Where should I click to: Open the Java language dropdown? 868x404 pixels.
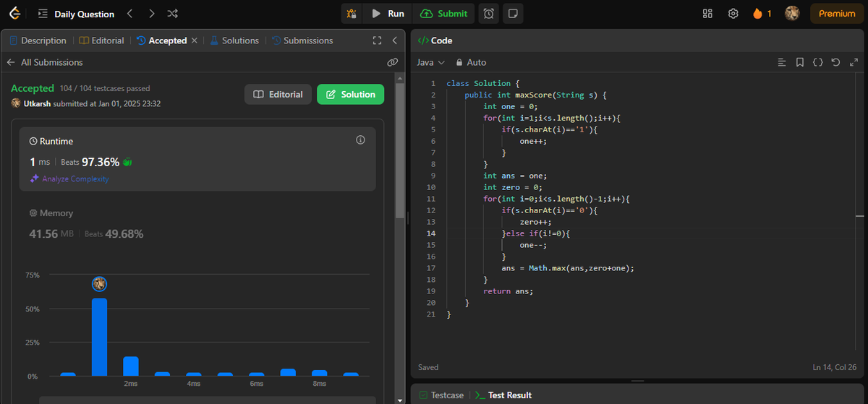(x=430, y=63)
